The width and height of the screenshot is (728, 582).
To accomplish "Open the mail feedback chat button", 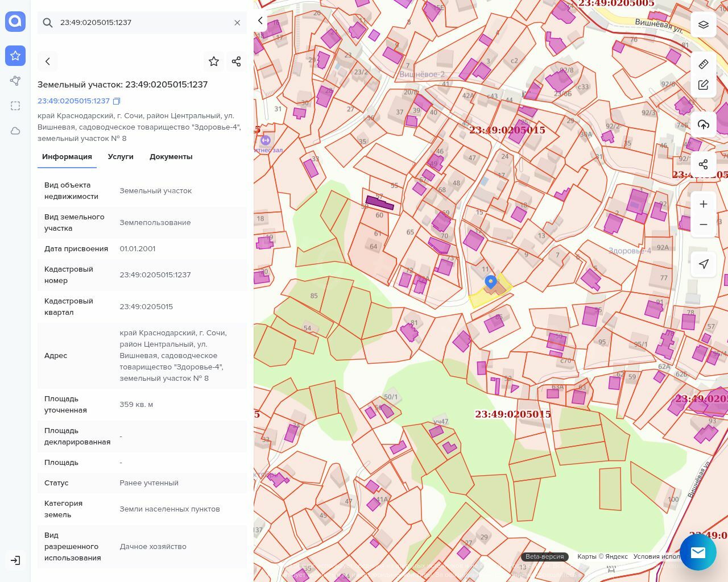I will 698,552.
